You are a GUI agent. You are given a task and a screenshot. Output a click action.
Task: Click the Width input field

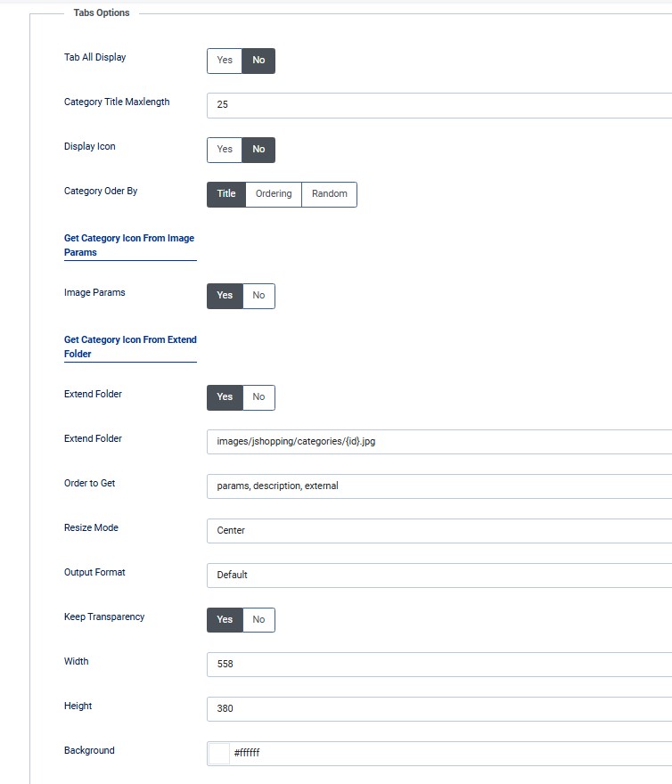click(x=438, y=665)
